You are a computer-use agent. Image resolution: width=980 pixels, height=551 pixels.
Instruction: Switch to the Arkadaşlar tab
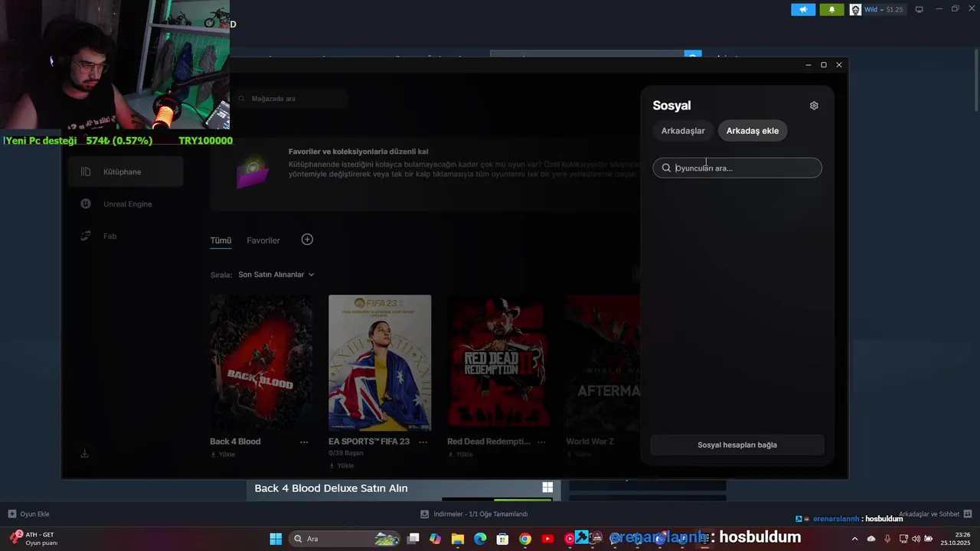pyautogui.click(x=683, y=131)
